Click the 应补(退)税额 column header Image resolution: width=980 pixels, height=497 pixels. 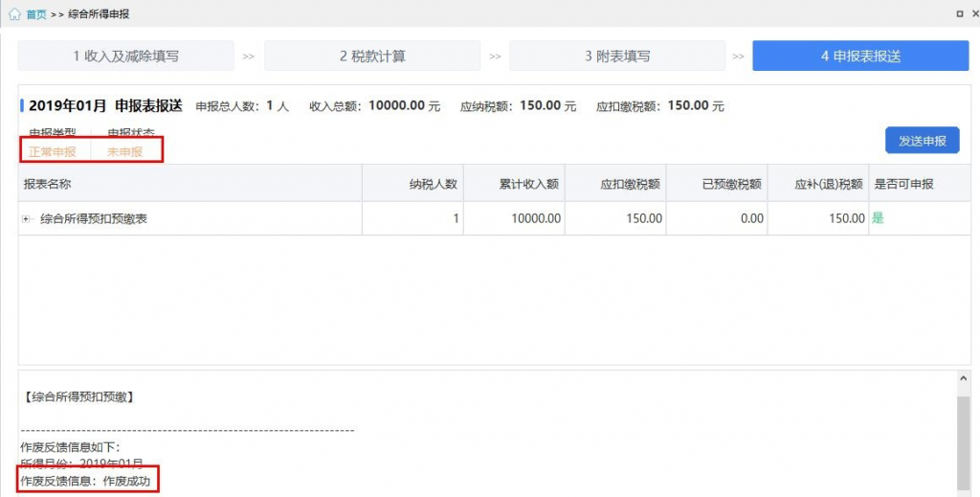(818, 184)
